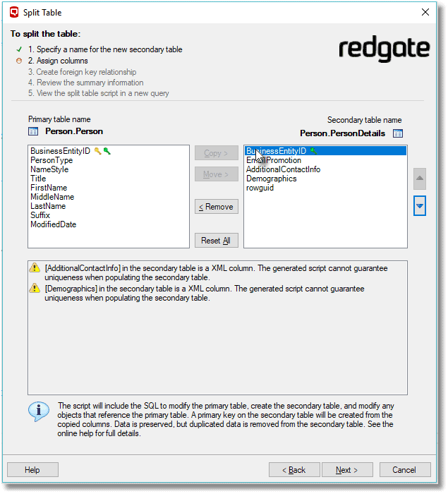Click the Person.PersonDetails secondary table name
This screenshot has height=494, width=448.
click(342, 133)
